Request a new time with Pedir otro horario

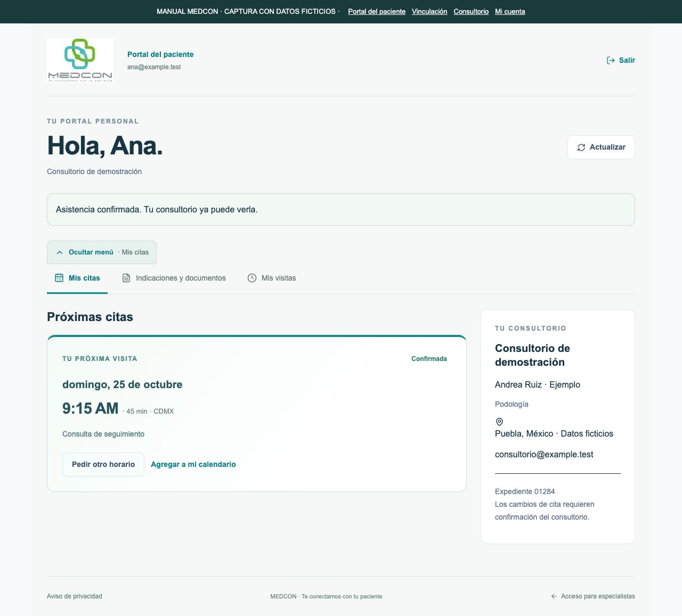pos(103,464)
